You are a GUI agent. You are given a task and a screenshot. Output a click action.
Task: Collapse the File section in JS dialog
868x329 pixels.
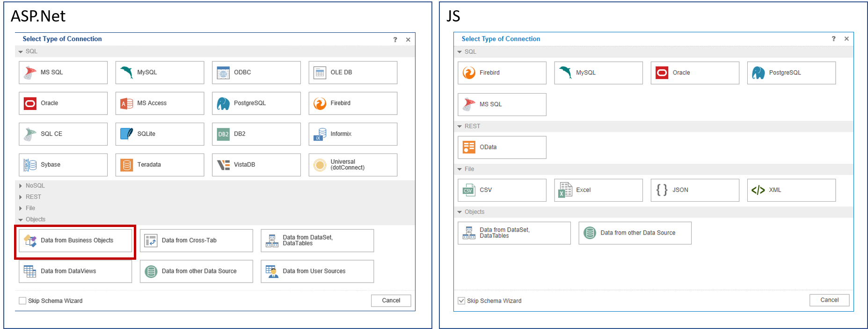(460, 169)
